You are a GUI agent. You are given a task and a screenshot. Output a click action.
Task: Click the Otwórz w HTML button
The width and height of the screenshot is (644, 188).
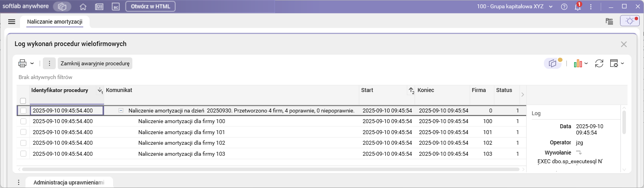click(x=150, y=7)
